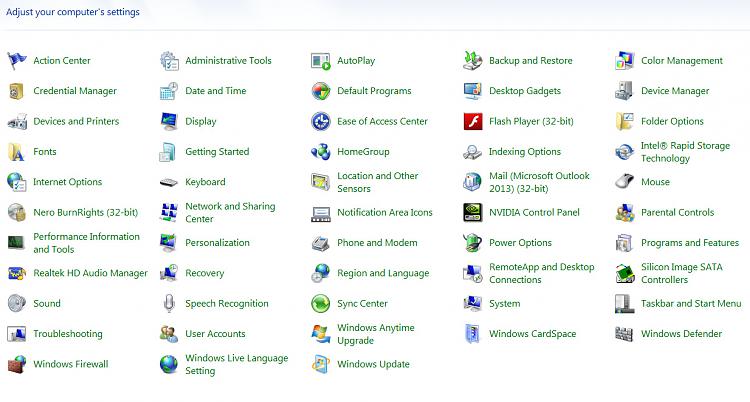The width and height of the screenshot is (750, 402).
Task: Click the Credential Manager vault icon
Action: coord(17,91)
